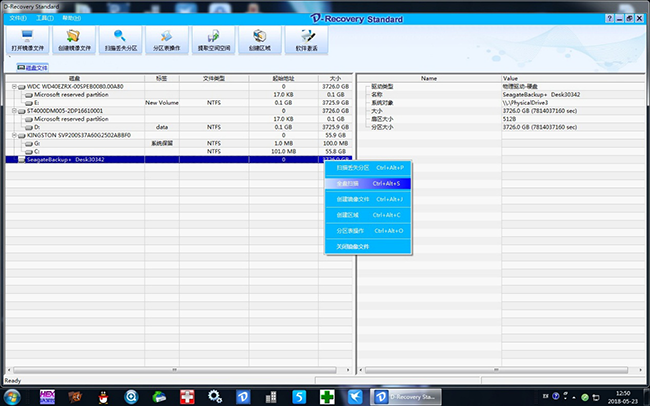This screenshot has width=650, height=406.
Task: Click the 磁盘 column header
Action: point(75,78)
